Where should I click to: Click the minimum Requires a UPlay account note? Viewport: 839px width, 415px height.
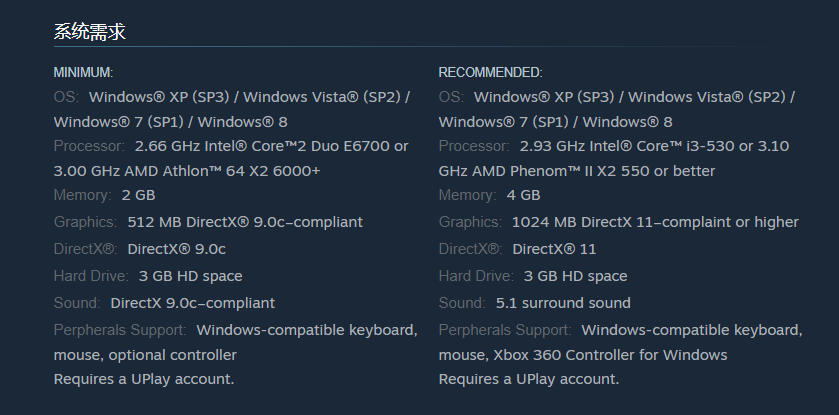[x=144, y=379]
